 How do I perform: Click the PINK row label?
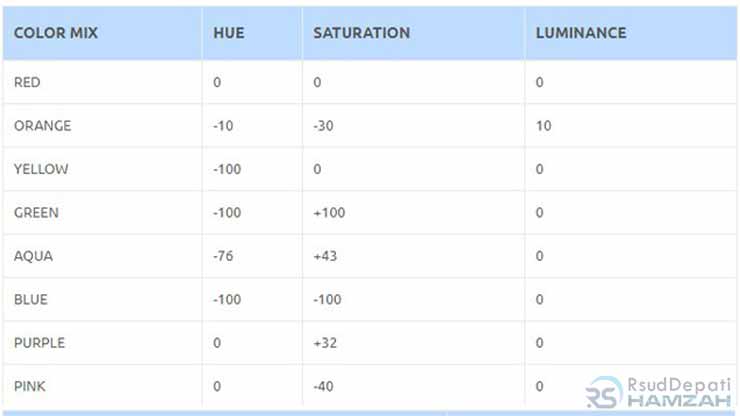[29, 386]
